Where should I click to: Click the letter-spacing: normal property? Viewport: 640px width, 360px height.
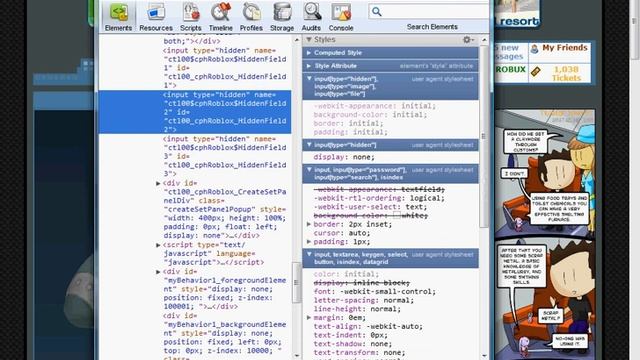coord(363,300)
